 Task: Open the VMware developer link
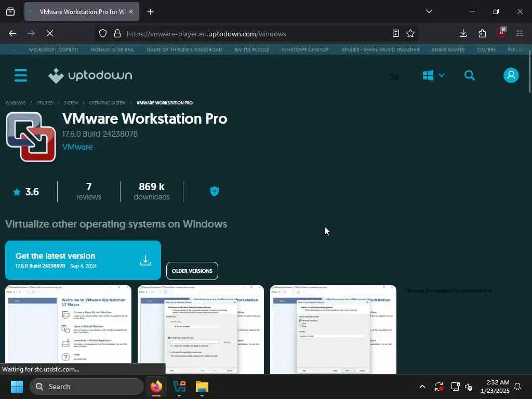pyautogui.click(x=78, y=147)
